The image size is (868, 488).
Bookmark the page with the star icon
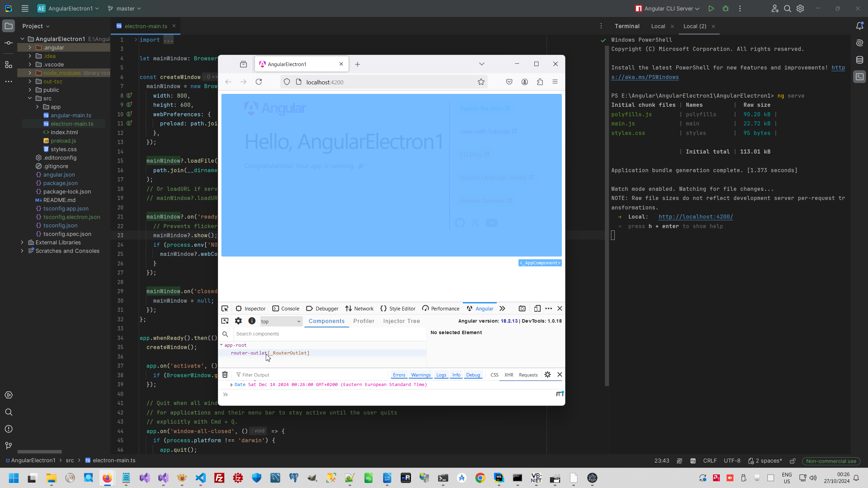(x=481, y=82)
